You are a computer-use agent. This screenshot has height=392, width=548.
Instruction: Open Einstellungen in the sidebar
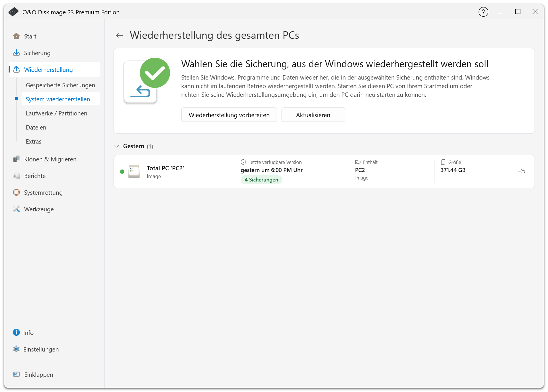tap(54, 349)
